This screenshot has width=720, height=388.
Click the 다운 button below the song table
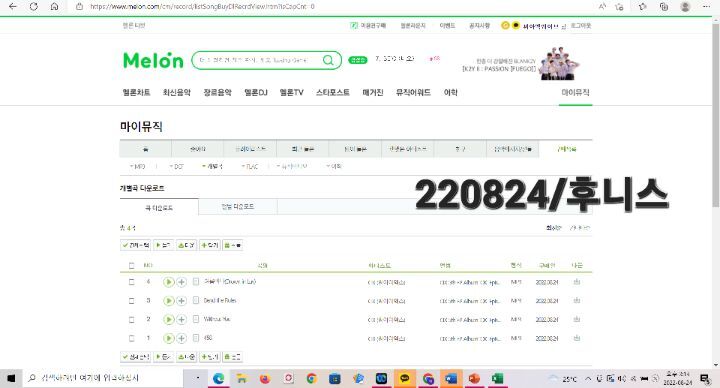pos(186,357)
